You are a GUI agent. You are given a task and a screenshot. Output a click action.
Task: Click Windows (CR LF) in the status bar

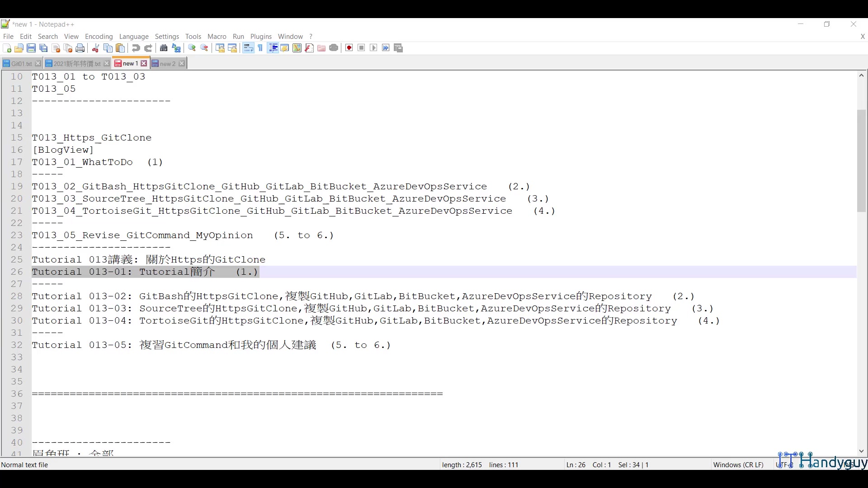tap(738, 465)
